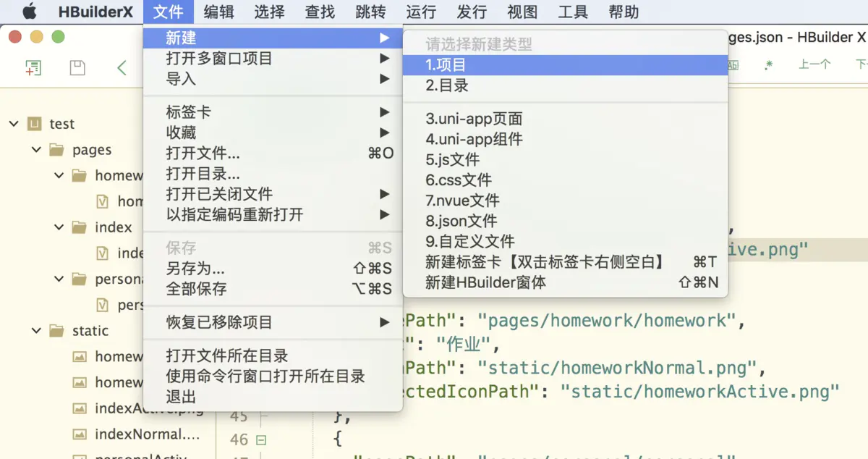Select 使用命令行窗口打开所在目录 entry
Viewport: 868px width, 459px height.
pos(273,376)
